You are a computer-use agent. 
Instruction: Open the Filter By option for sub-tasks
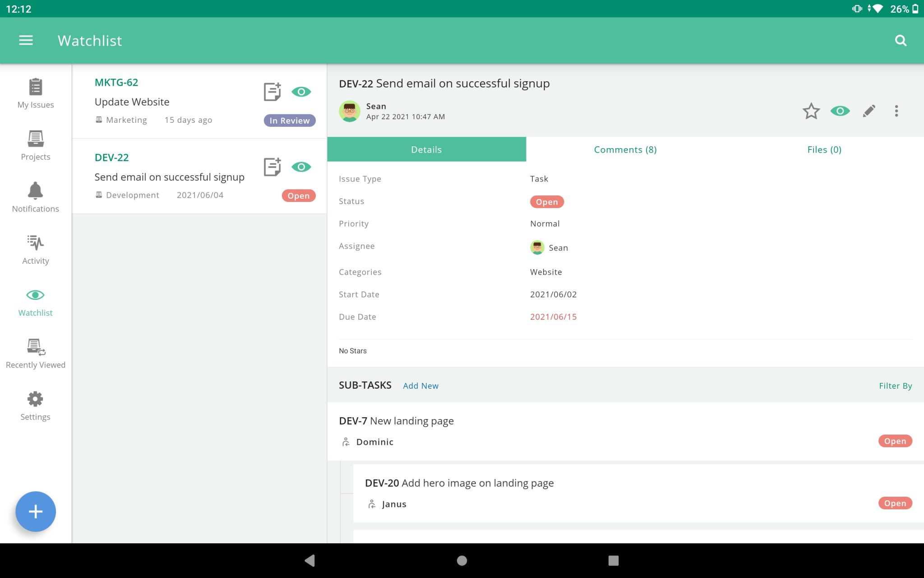[x=895, y=386]
